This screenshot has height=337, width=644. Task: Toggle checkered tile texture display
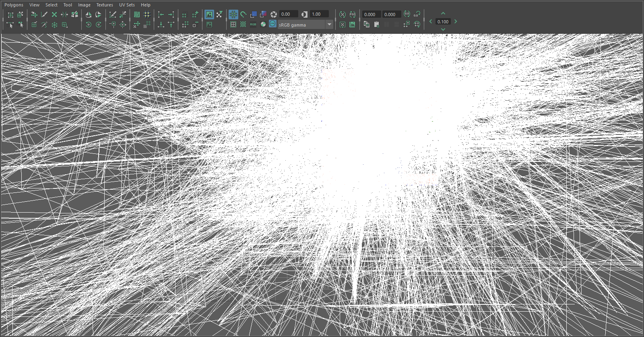pyautogui.click(x=243, y=25)
